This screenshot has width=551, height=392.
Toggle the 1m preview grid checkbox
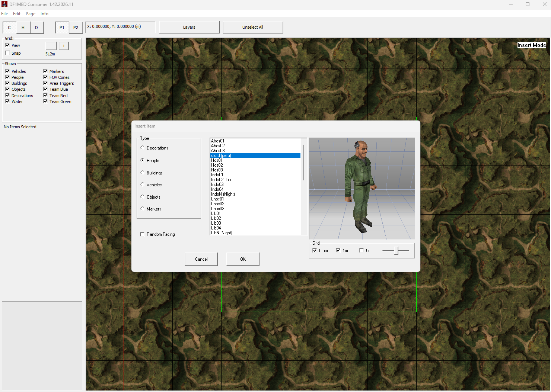(x=338, y=250)
